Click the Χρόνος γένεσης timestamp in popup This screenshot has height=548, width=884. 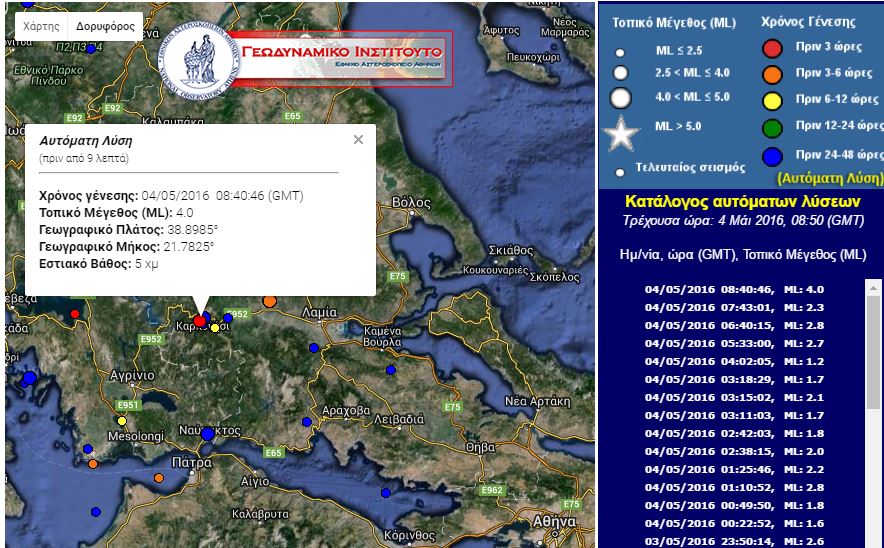coord(222,196)
